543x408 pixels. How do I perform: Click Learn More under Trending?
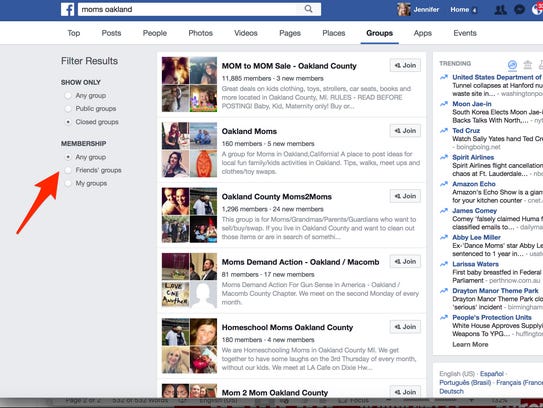point(470,344)
